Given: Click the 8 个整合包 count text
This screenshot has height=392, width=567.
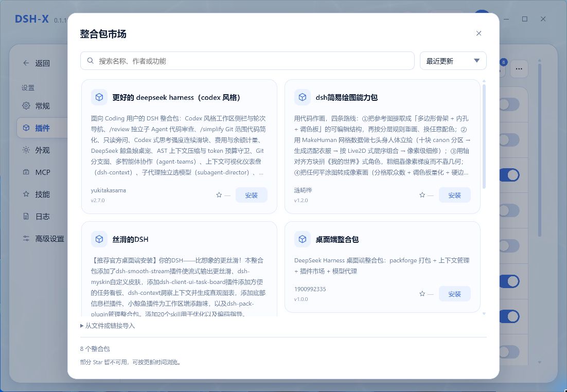Looking at the screenshot, I should 95,349.
